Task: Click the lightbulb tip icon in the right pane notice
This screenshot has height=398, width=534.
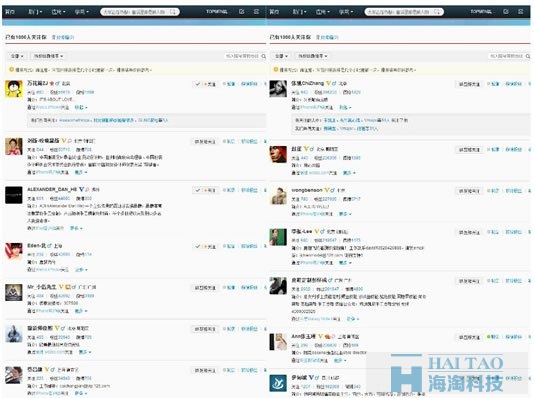Action: pos(276,69)
